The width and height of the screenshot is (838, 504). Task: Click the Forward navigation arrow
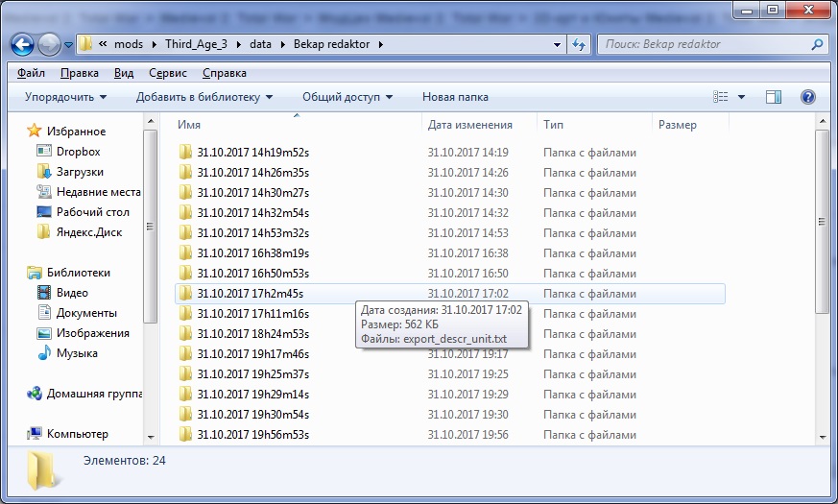tap(49, 45)
